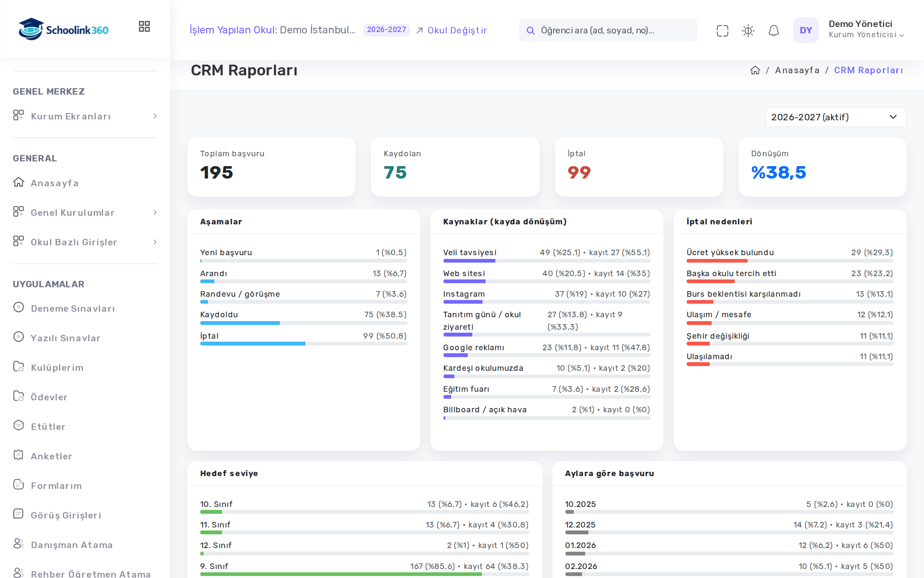
Task: Click the Etütler cube icon
Action: [x=18, y=426]
